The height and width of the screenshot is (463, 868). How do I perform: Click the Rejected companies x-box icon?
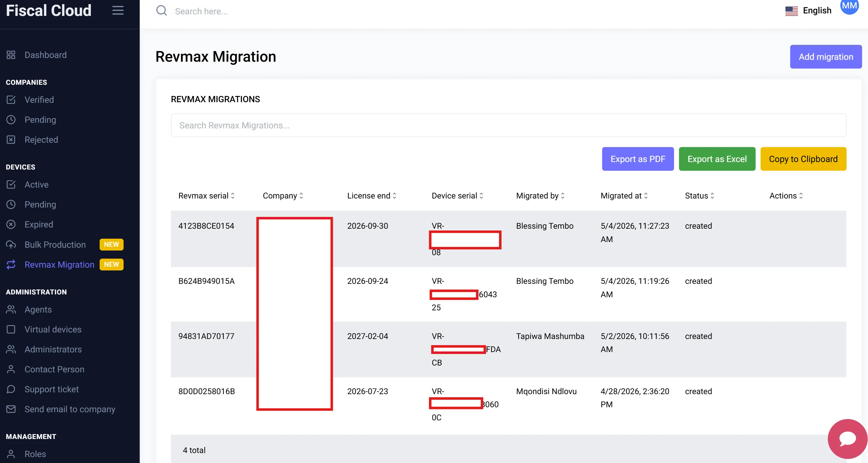pyautogui.click(x=11, y=139)
